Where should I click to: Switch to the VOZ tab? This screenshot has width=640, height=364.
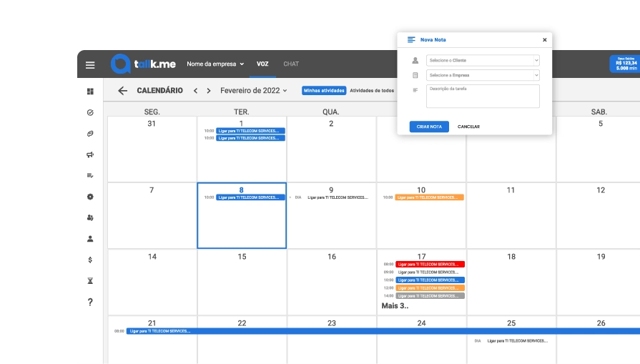(x=262, y=64)
